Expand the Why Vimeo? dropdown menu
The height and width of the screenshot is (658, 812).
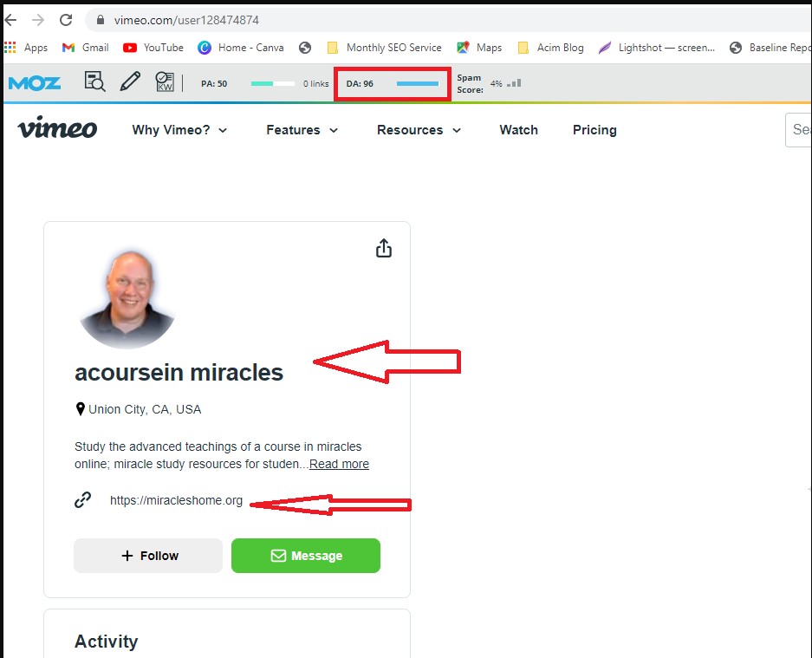coord(179,130)
